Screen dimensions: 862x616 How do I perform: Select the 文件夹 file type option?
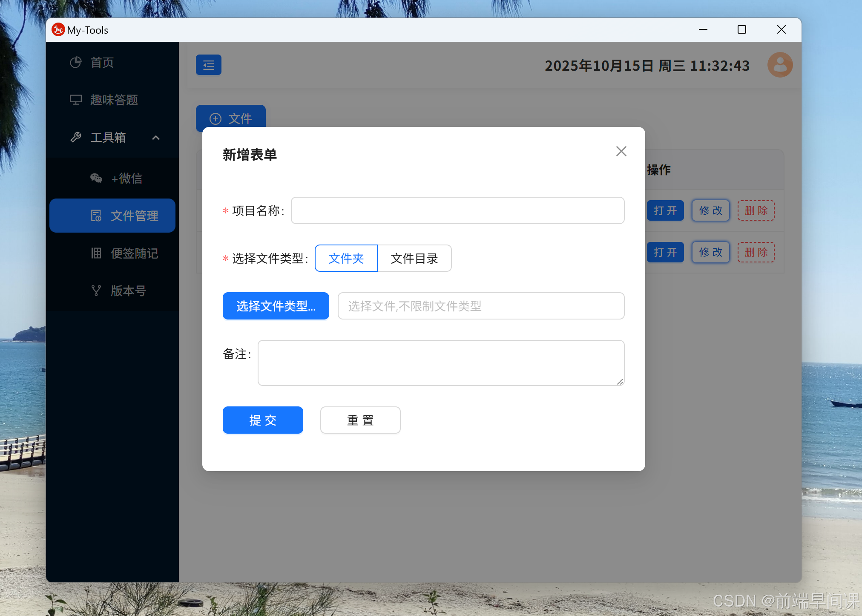coord(346,258)
